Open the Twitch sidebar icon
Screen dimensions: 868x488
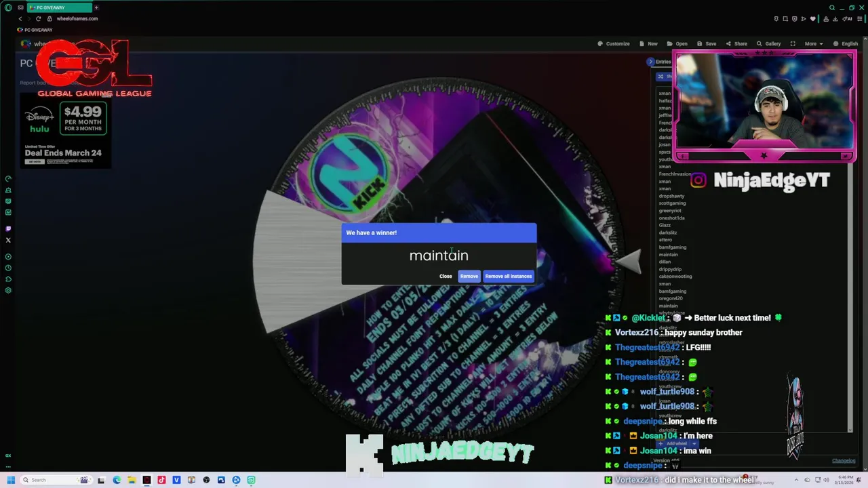(8, 229)
